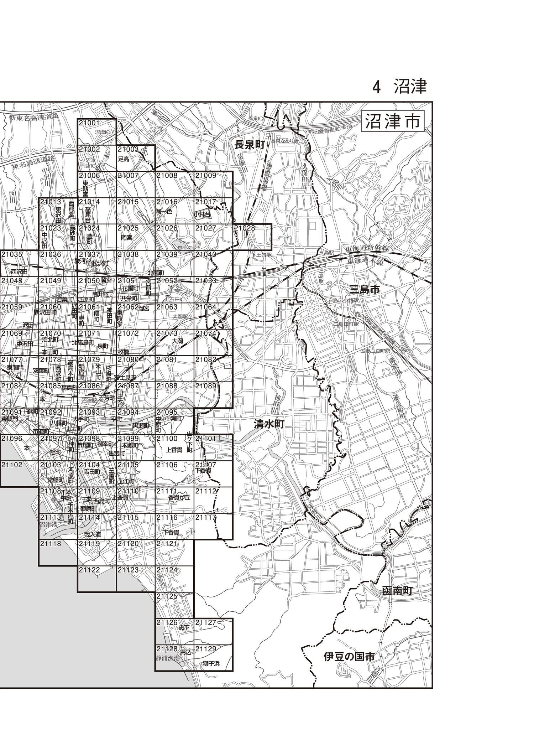Image resolution: width=534 pixels, height=756 pixels.
Task: Click grid cell number 21122
Action: tap(89, 570)
